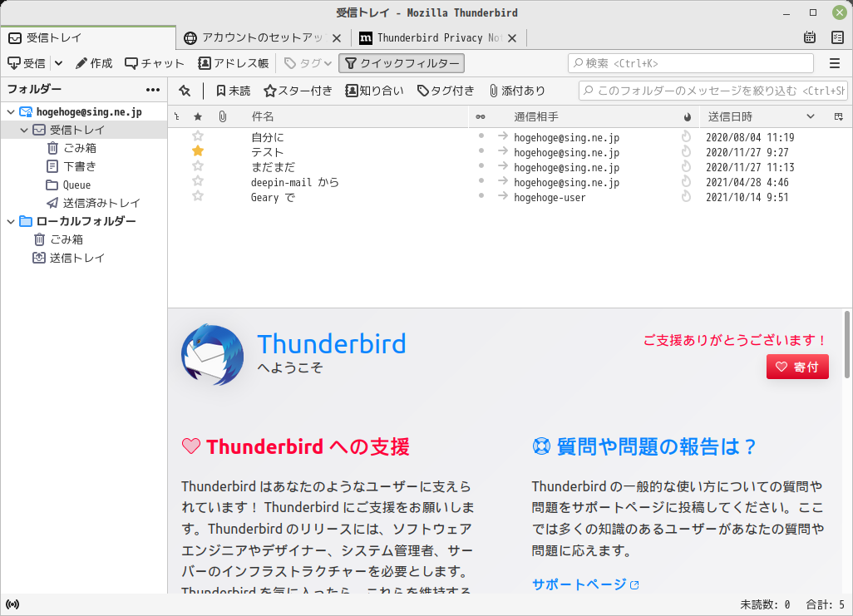853x616 pixels.
Task: Collapse the hogehoge@sing.ne.jp account
Action: pos(10,112)
